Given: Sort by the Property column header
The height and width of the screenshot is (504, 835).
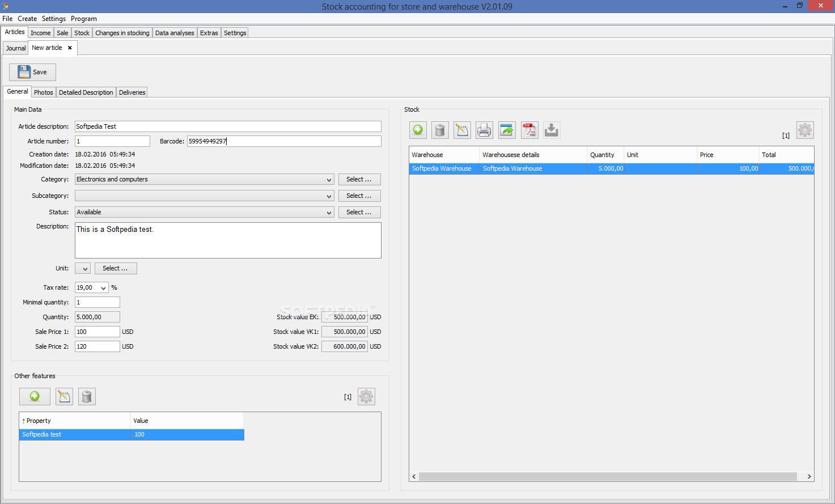Looking at the screenshot, I should coord(75,421).
